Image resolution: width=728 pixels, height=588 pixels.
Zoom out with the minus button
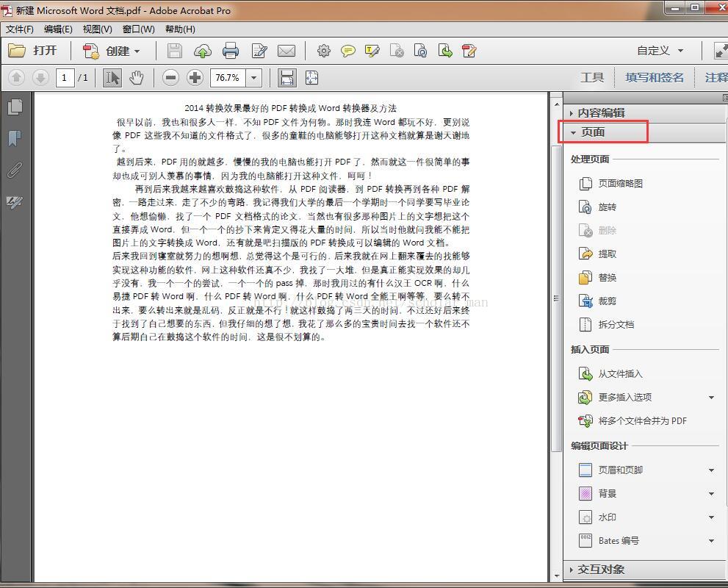point(171,78)
